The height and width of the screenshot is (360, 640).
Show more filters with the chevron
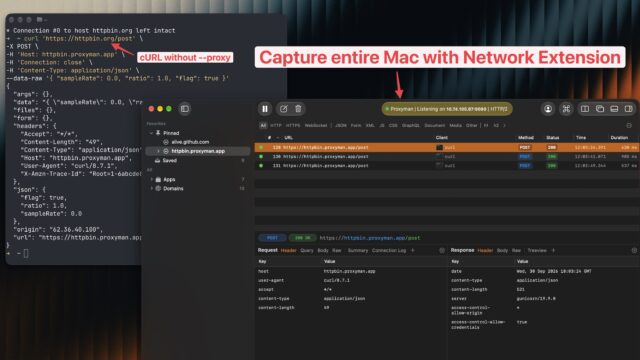click(x=504, y=125)
